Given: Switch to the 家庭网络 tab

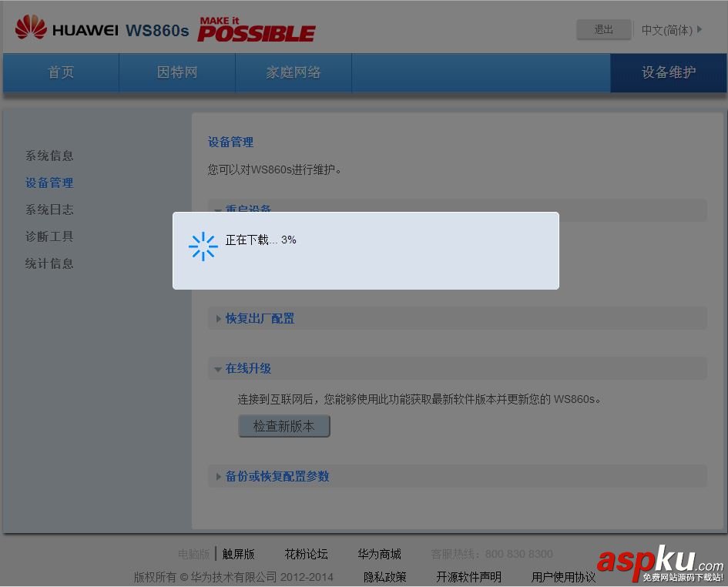Looking at the screenshot, I should [293, 72].
